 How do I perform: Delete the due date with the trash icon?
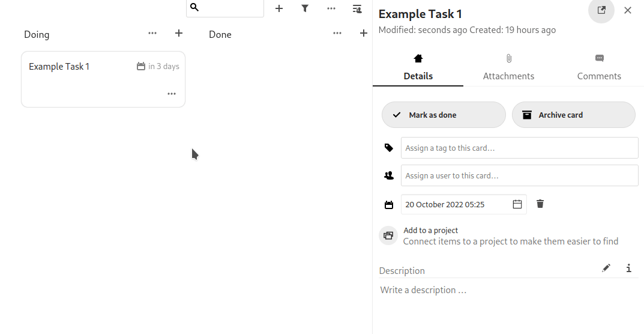(540, 204)
